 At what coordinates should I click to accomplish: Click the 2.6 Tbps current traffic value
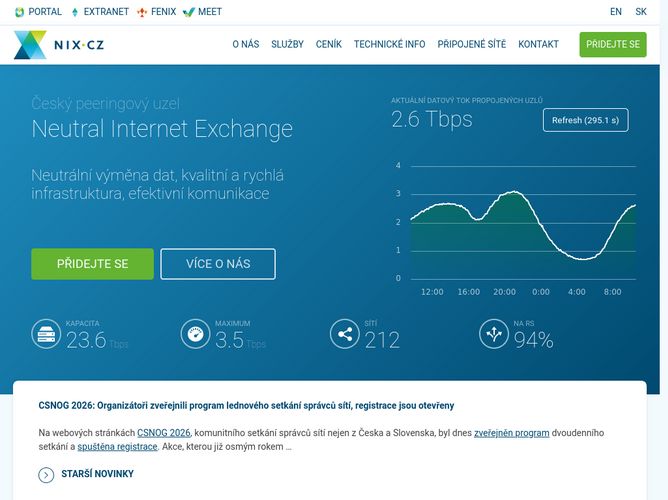[x=432, y=119]
